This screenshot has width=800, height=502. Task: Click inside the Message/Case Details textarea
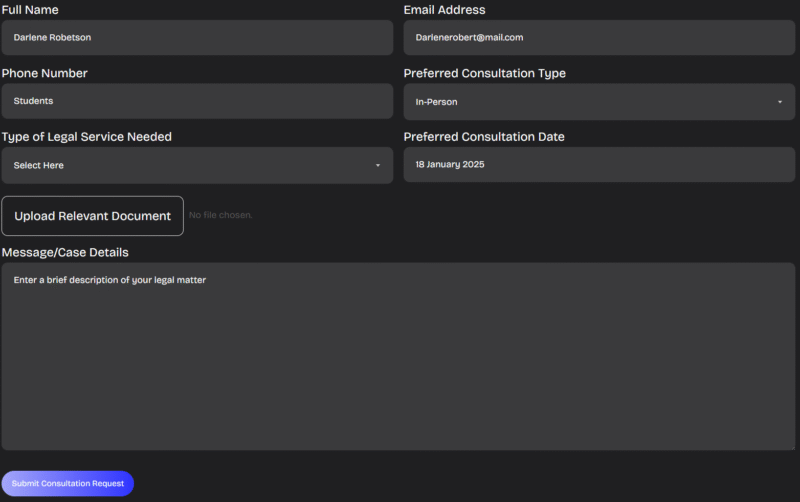tap(398, 356)
